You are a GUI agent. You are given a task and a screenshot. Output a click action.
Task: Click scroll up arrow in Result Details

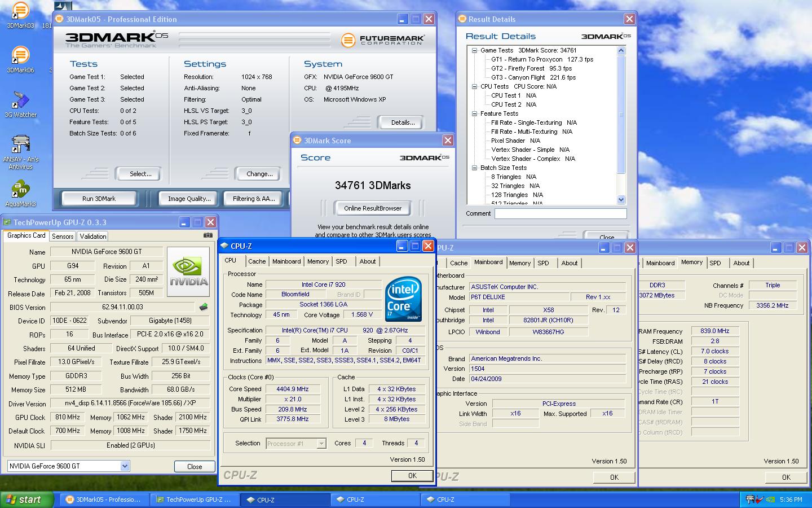point(621,51)
